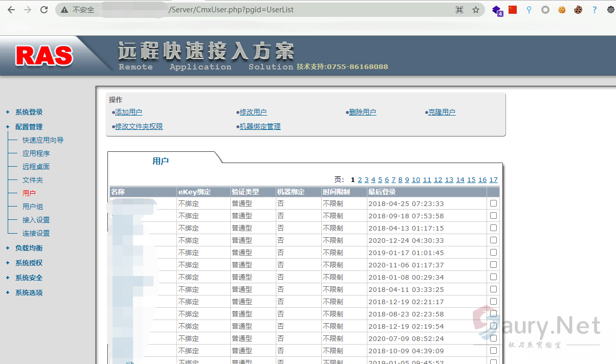Click the 添加用户 link
The height and width of the screenshot is (364, 616).
128,112
